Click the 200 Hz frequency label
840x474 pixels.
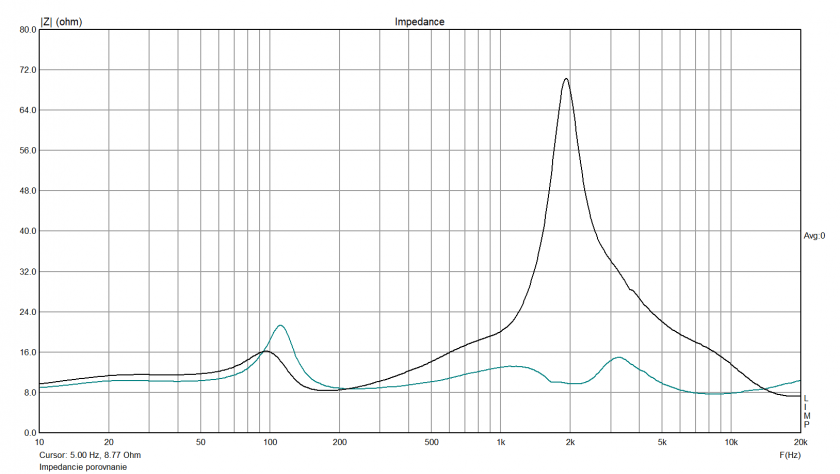[x=340, y=442]
